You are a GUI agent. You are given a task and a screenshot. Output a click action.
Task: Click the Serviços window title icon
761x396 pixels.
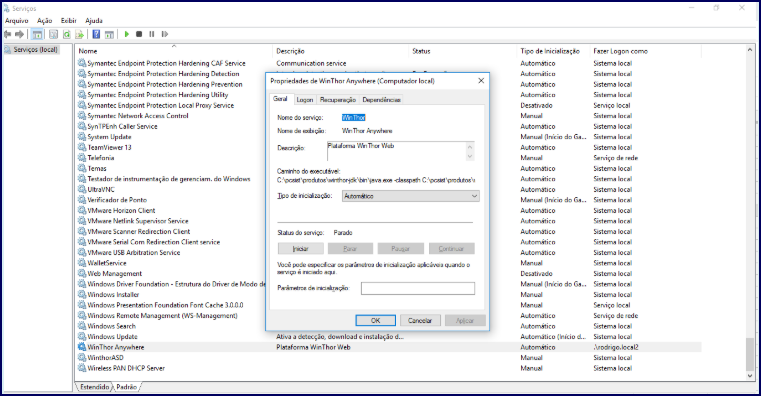(x=7, y=8)
